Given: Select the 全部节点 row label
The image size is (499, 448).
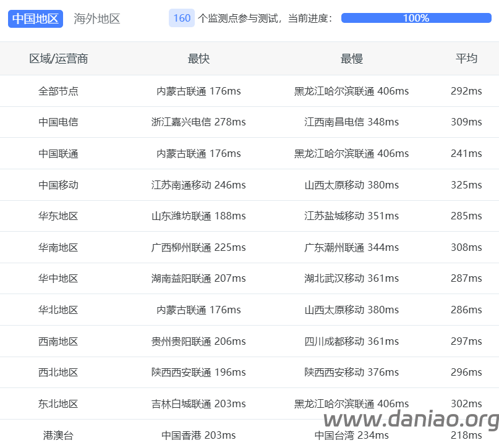Looking at the screenshot, I should pos(59,91).
